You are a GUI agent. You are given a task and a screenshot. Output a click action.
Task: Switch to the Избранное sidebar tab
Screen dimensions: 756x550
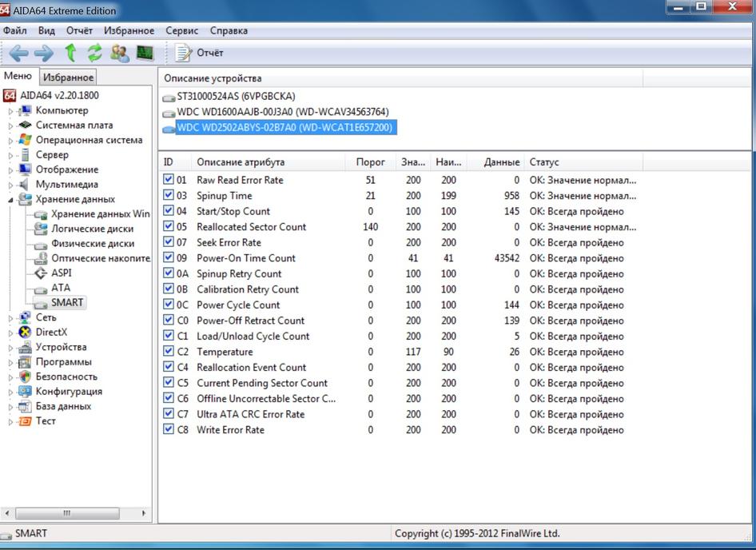pyautogui.click(x=68, y=78)
